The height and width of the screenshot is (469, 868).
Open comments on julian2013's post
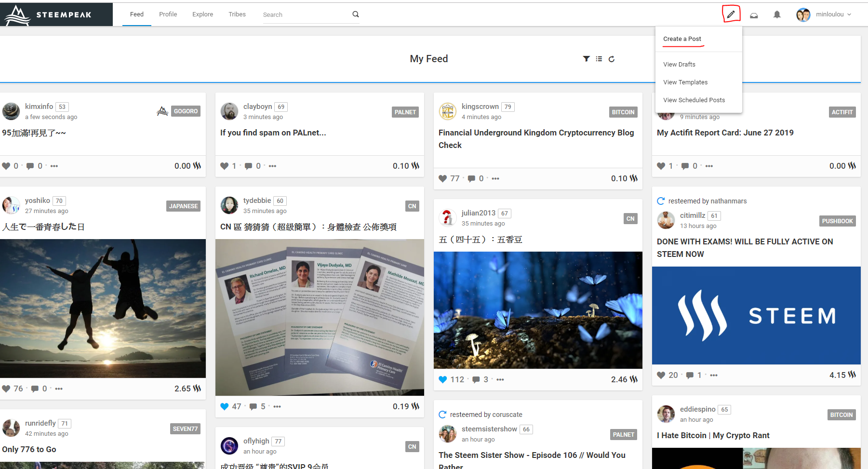point(476,380)
